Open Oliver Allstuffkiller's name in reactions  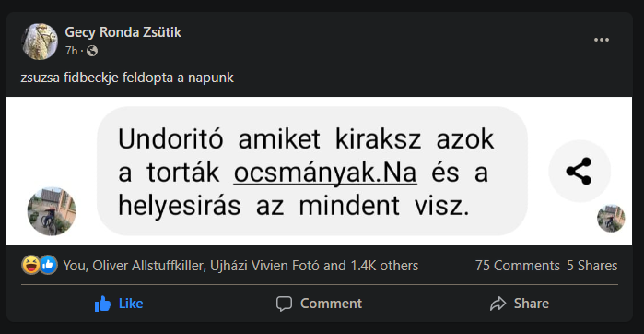148,266
